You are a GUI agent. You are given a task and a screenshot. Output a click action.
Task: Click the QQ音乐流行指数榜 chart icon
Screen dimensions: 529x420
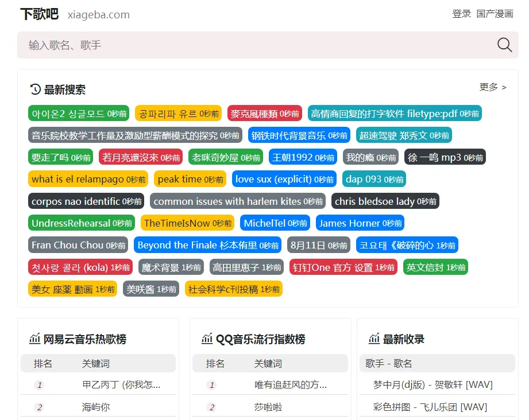(x=207, y=339)
